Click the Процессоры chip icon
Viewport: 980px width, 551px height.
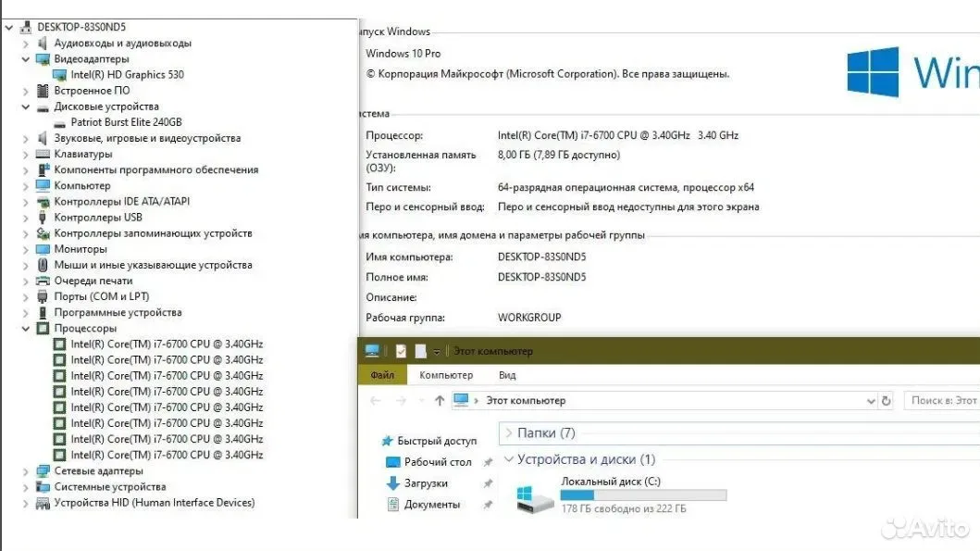point(43,329)
